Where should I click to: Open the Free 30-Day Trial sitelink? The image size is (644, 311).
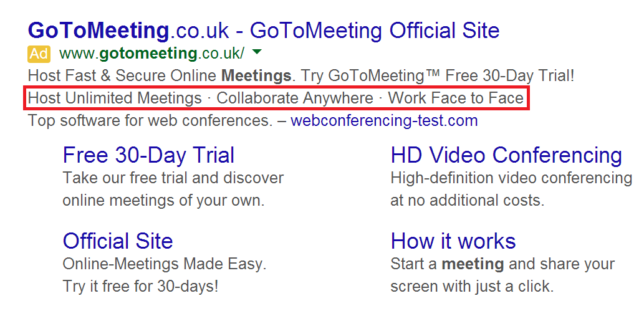click(x=148, y=155)
